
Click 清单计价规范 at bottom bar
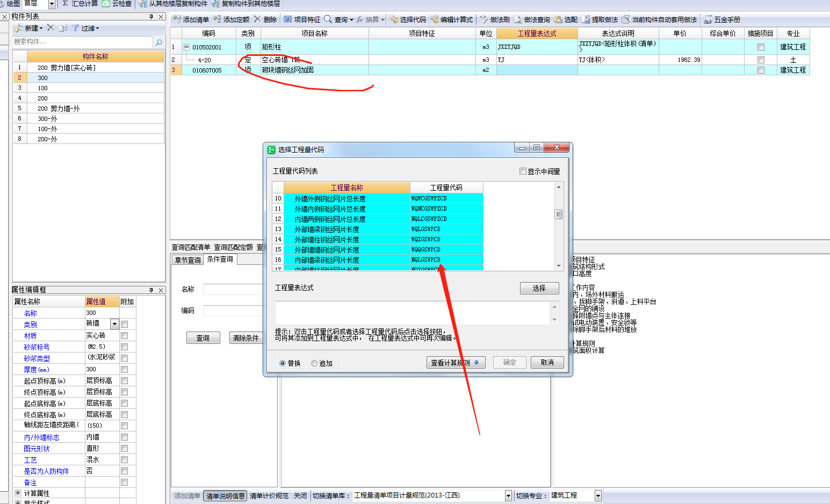(x=269, y=496)
